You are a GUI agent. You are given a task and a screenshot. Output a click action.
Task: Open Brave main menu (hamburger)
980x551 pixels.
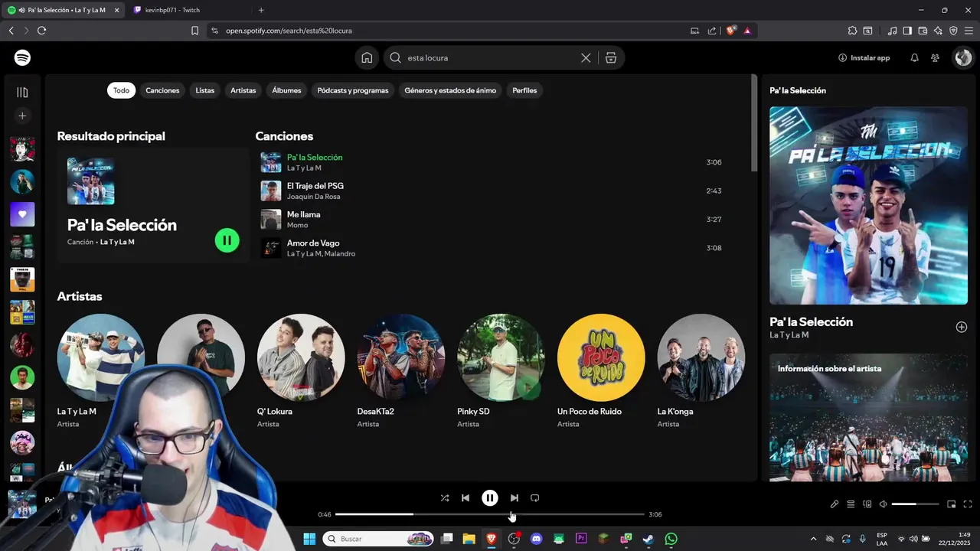click(969, 31)
